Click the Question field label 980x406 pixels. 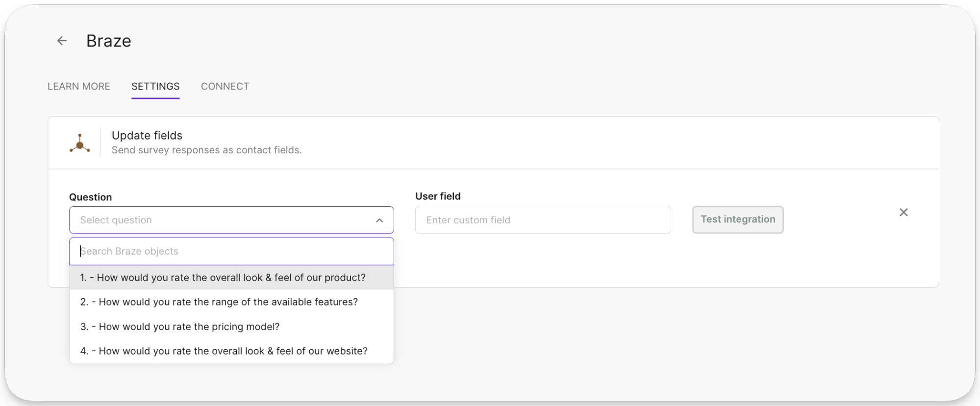click(91, 197)
